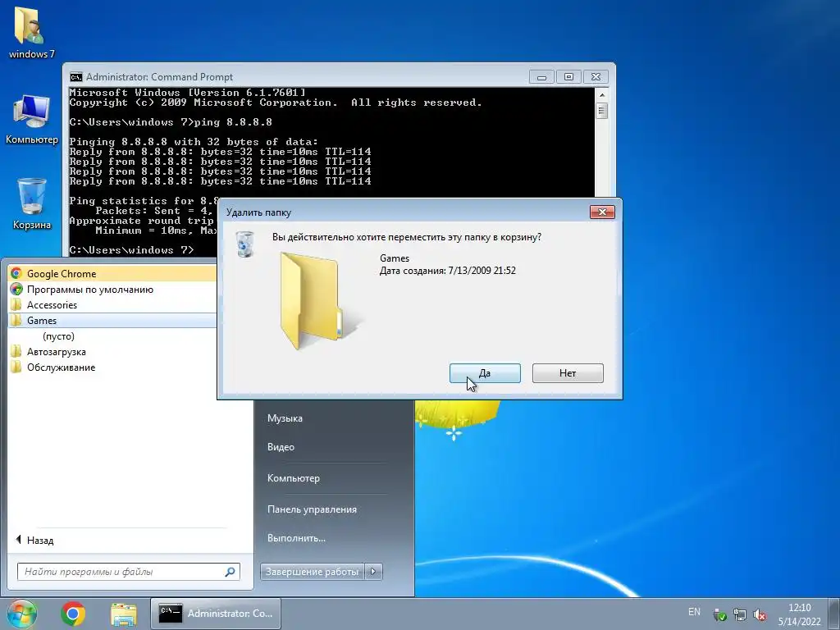
Task: Expand the Accessories folder
Action: click(x=112, y=305)
